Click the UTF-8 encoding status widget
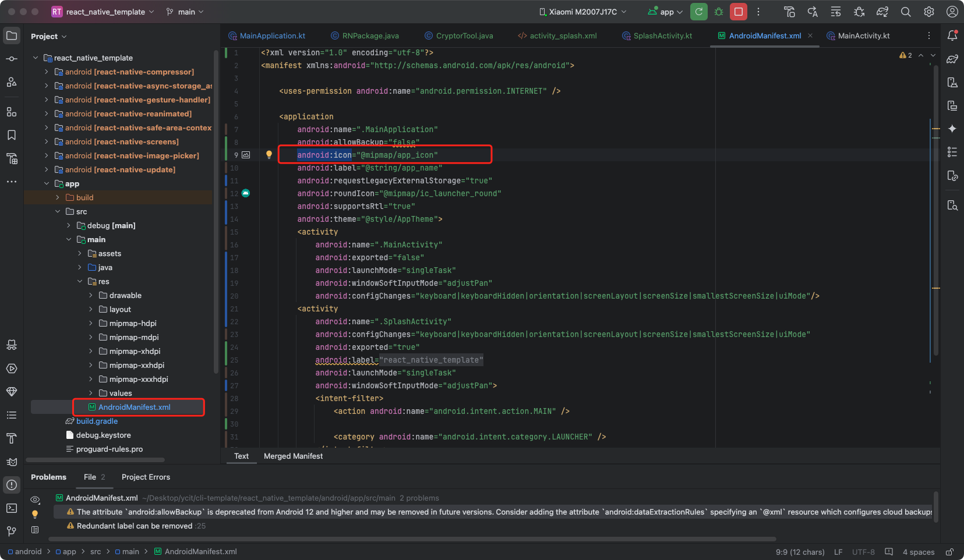The image size is (964, 560). [x=863, y=552]
